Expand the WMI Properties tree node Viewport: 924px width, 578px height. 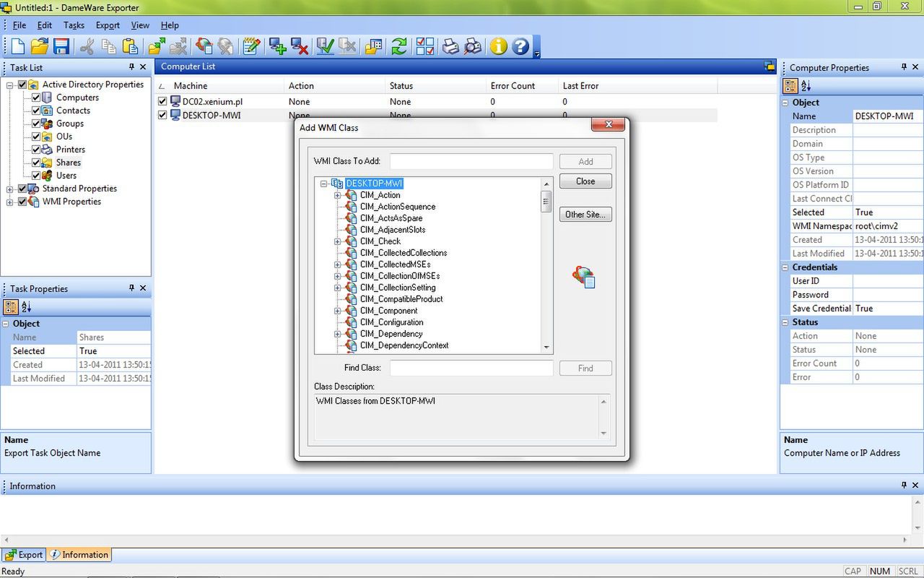coord(10,202)
